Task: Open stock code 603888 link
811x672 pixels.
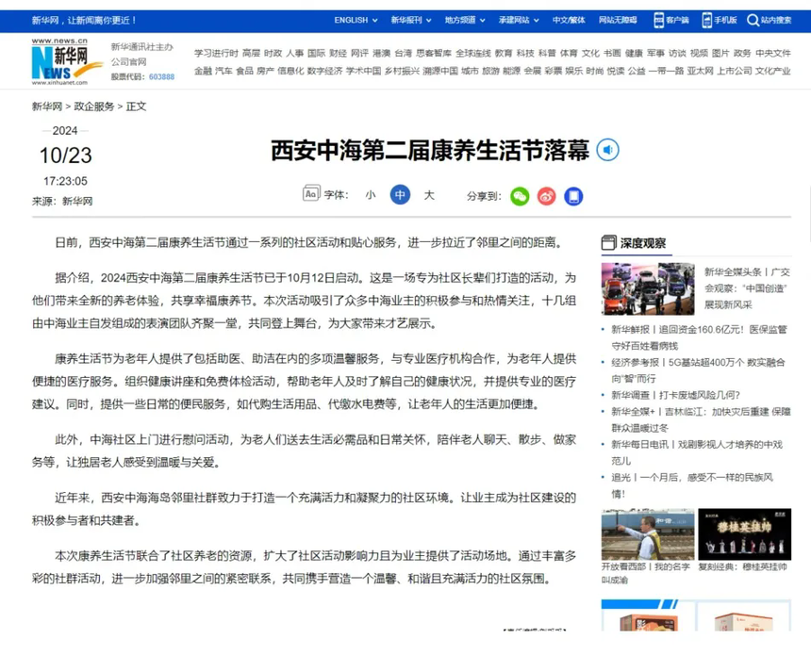Action: click(x=161, y=76)
